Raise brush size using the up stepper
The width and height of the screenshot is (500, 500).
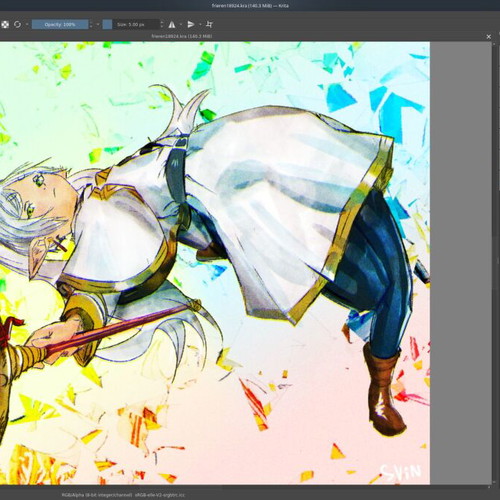(x=162, y=22)
